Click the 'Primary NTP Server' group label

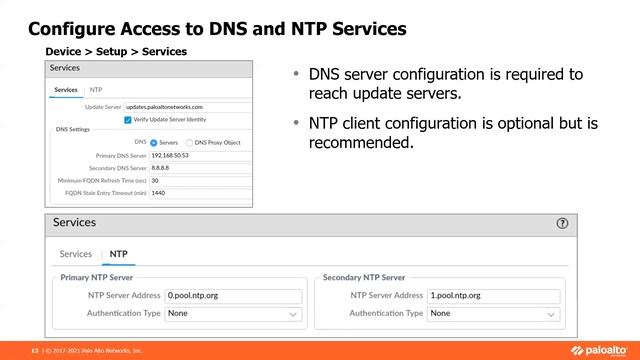tap(97, 278)
